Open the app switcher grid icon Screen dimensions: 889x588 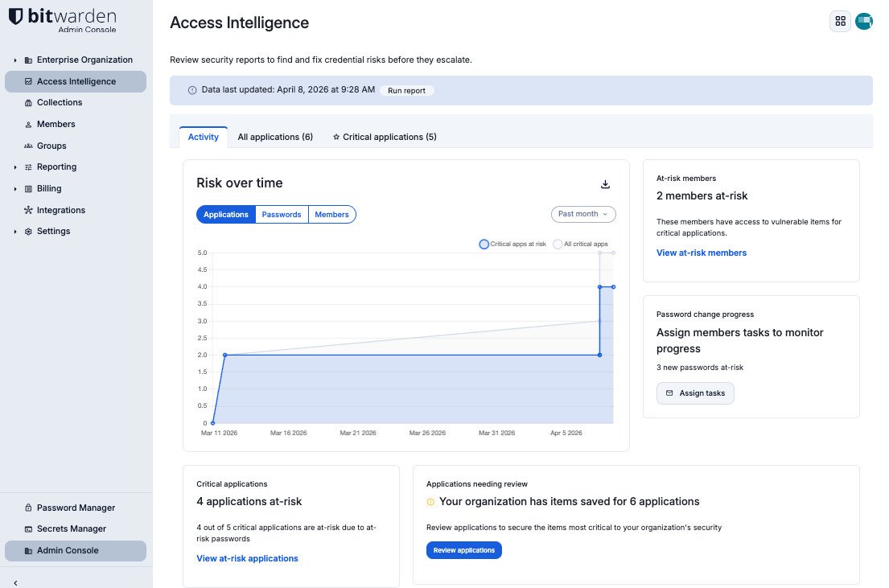840,21
